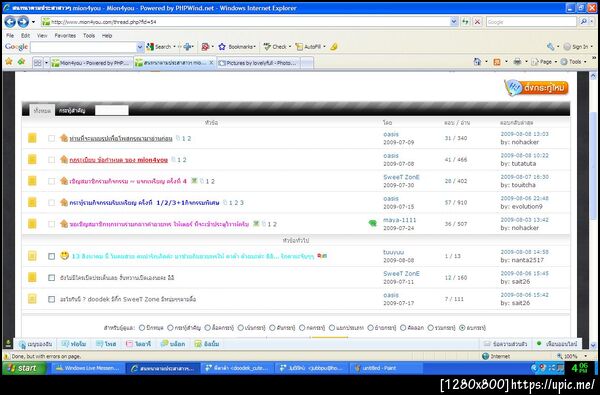This screenshot has width=600, height=395.
Task: Click the IE Home icon
Action: (477, 62)
